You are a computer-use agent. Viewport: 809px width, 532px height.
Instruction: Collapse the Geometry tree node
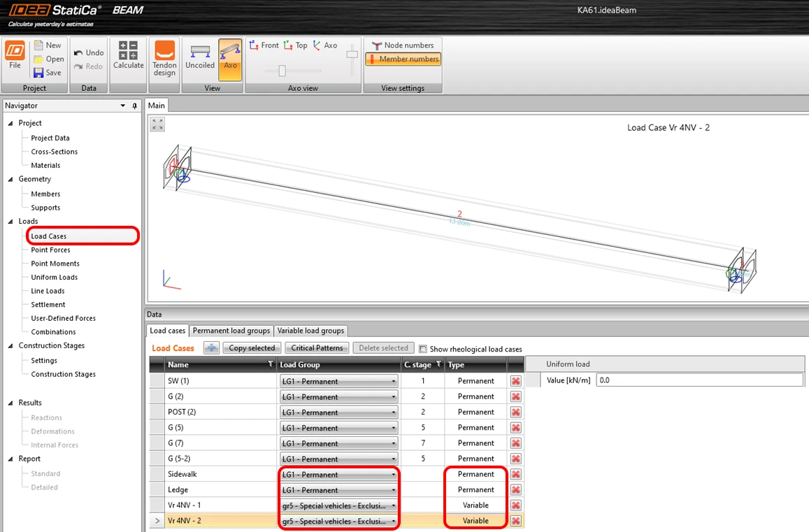click(10, 179)
